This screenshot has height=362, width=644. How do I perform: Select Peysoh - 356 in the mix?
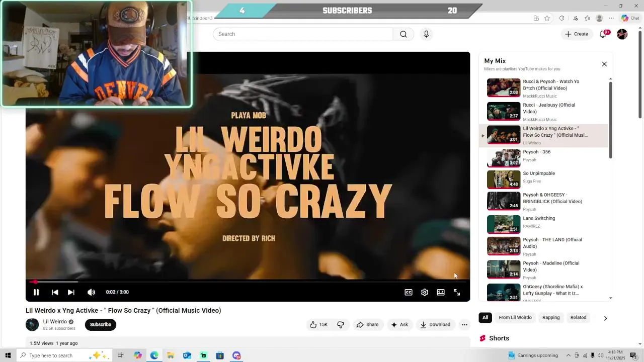(x=543, y=158)
